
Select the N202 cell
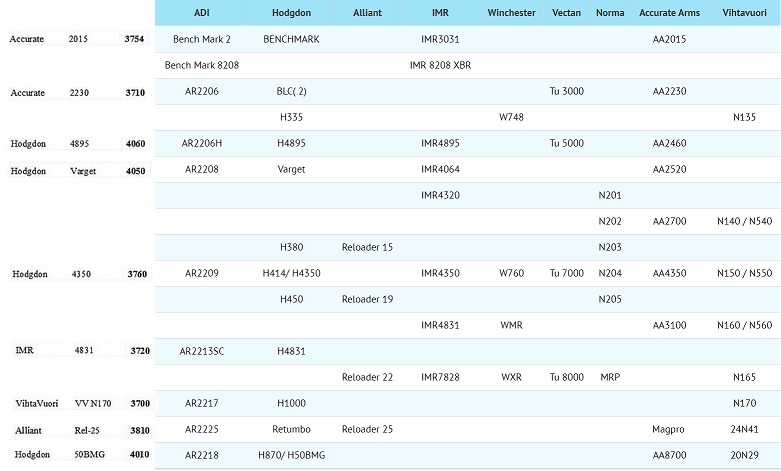(610, 221)
